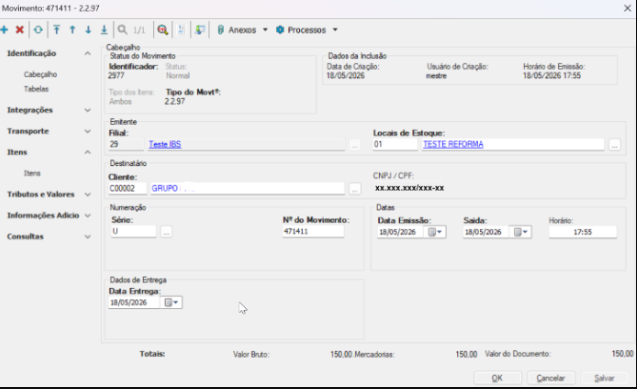Click the Cancelar button
This screenshot has width=637, height=389.
(551, 378)
